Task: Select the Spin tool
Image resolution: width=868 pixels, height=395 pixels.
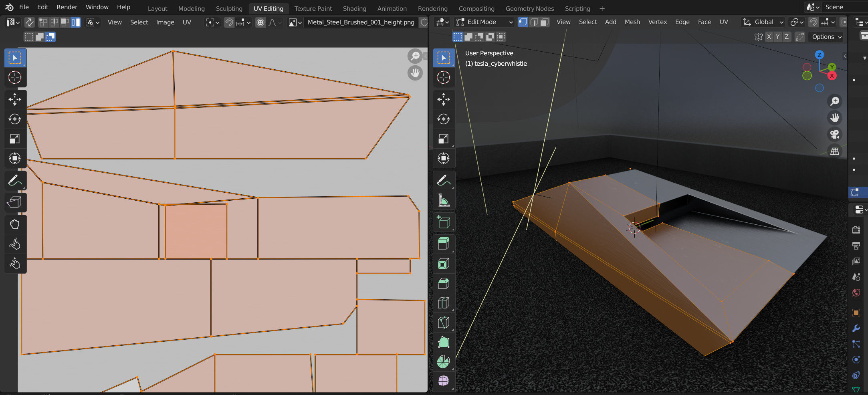Action: [x=444, y=362]
